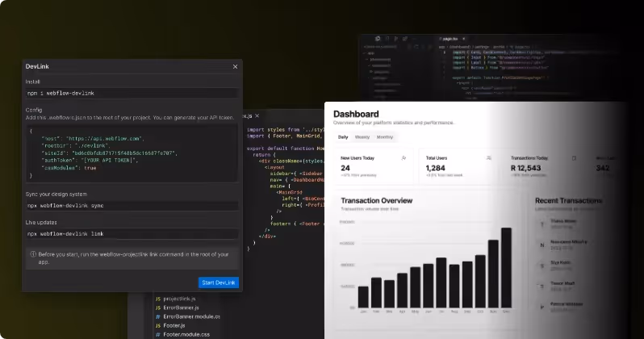Click the N avatar in Recent Transactions

[x=542, y=245]
